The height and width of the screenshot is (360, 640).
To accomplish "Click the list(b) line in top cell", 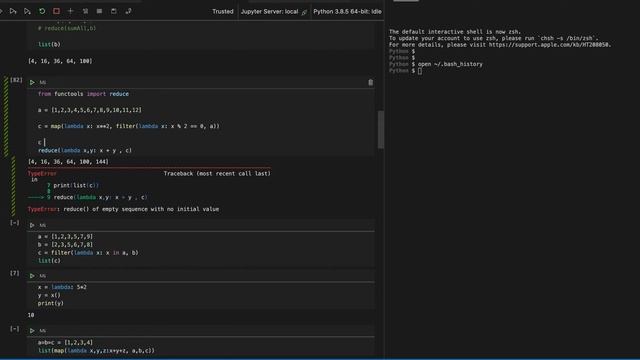I will 49,44.
